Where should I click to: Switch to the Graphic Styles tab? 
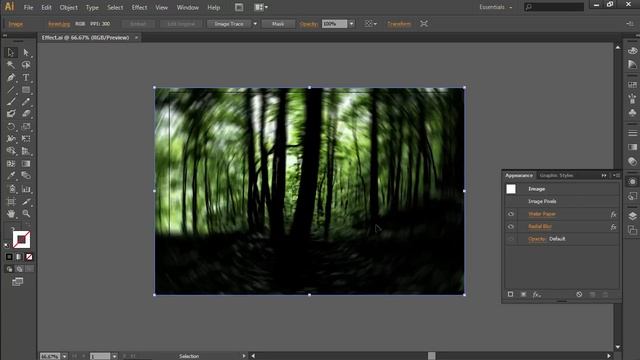coord(556,176)
